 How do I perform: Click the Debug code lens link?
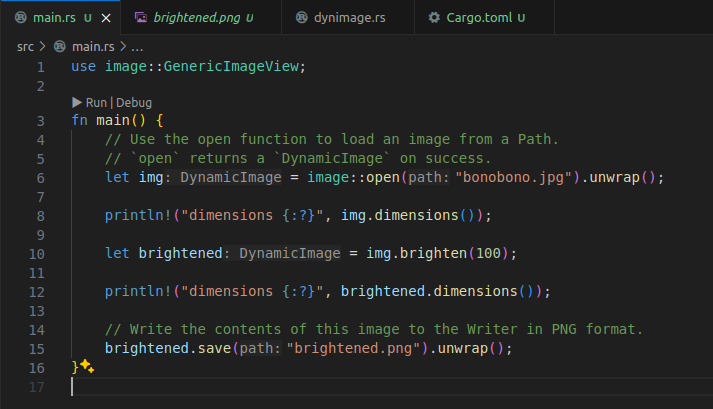coord(136,102)
